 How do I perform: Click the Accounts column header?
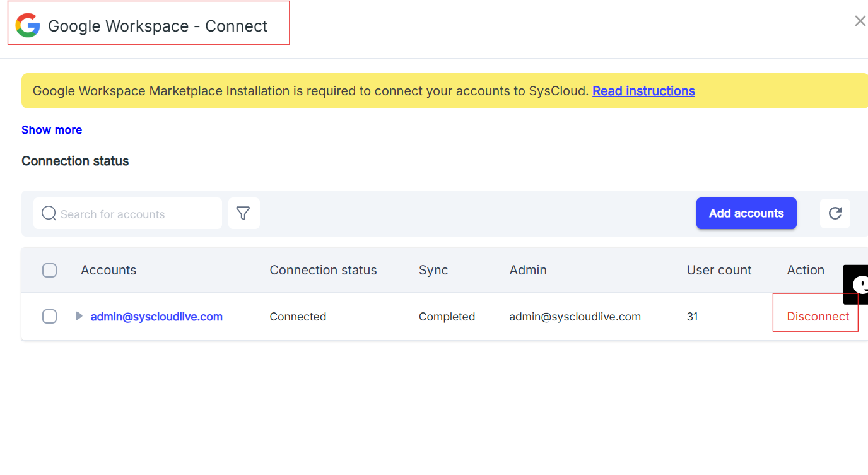point(108,270)
